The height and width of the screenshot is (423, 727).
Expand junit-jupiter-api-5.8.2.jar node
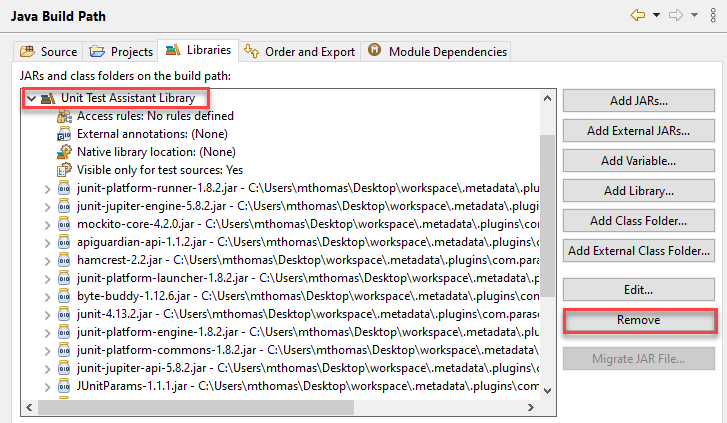point(47,370)
